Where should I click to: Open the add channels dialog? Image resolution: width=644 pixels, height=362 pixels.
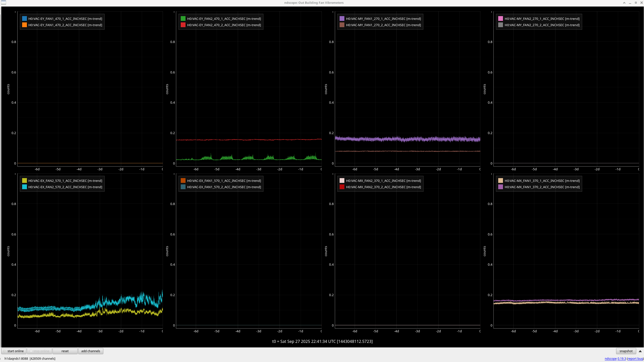pos(90,351)
